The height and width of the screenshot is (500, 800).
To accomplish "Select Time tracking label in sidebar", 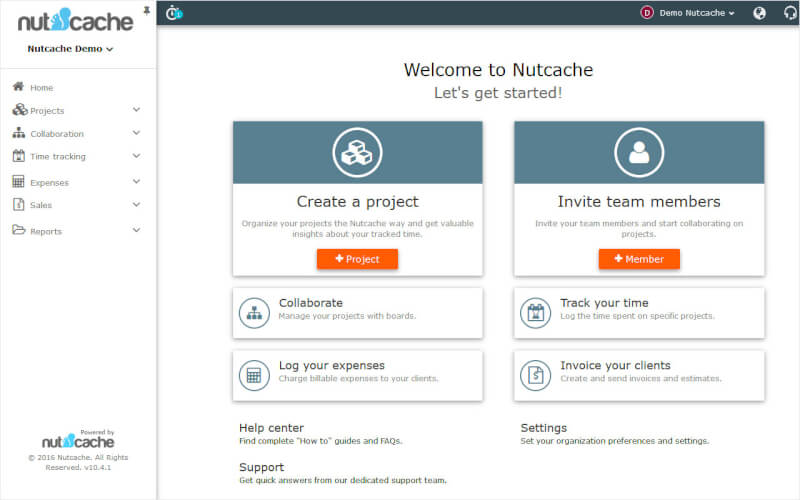I will pyautogui.click(x=58, y=157).
